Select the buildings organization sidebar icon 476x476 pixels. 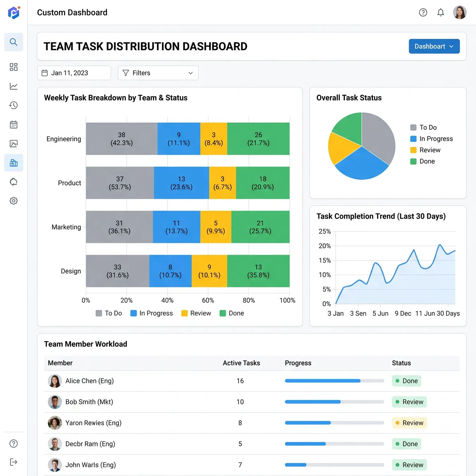coord(14,163)
